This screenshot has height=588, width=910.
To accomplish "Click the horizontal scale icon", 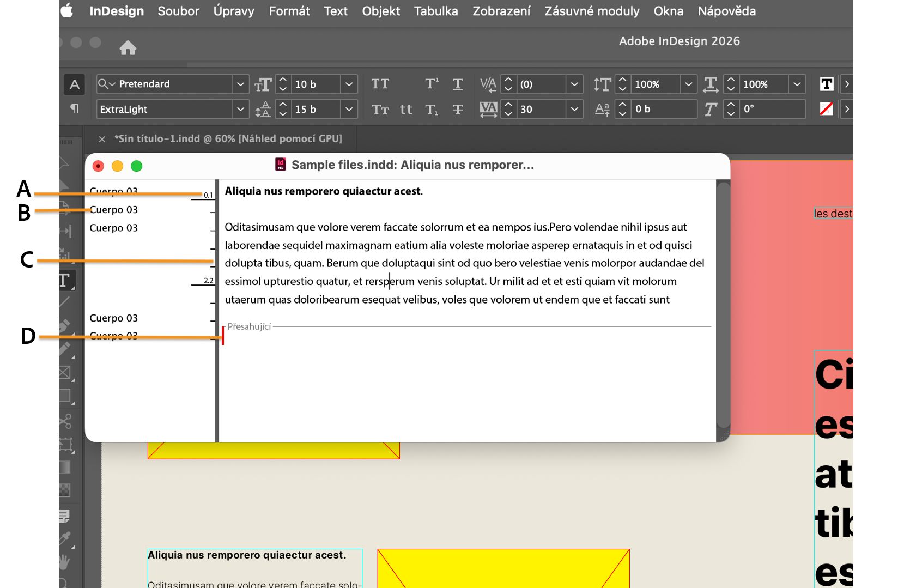I will click(711, 84).
